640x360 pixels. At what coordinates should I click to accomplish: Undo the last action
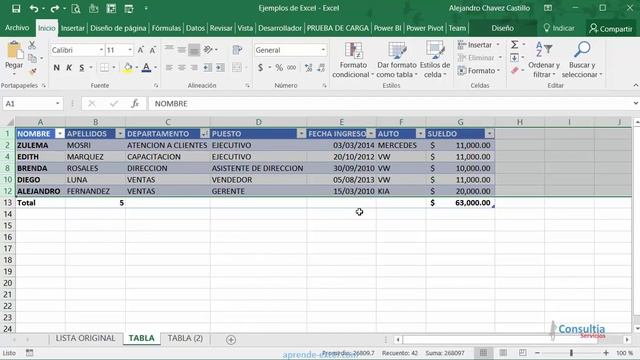tap(34, 8)
